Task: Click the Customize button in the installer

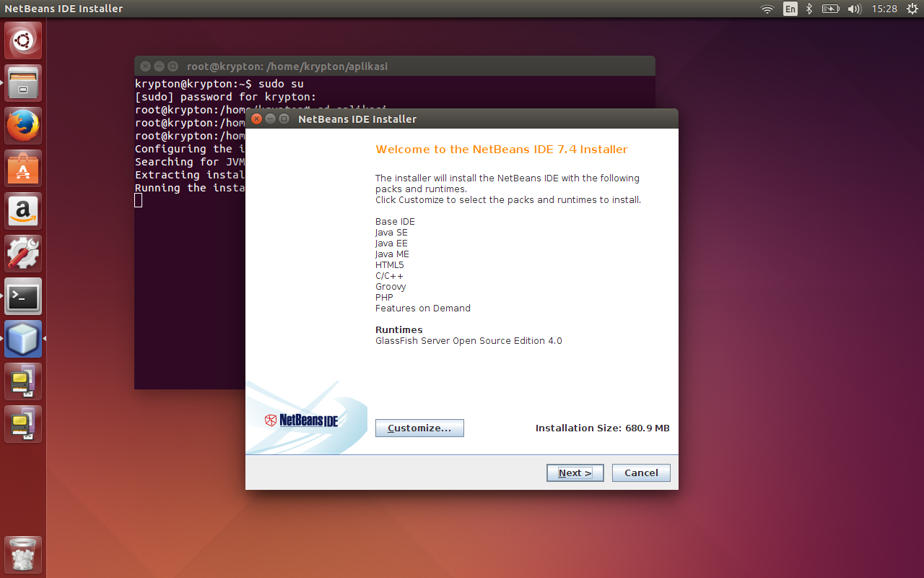Action: pyautogui.click(x=419, y=428)
